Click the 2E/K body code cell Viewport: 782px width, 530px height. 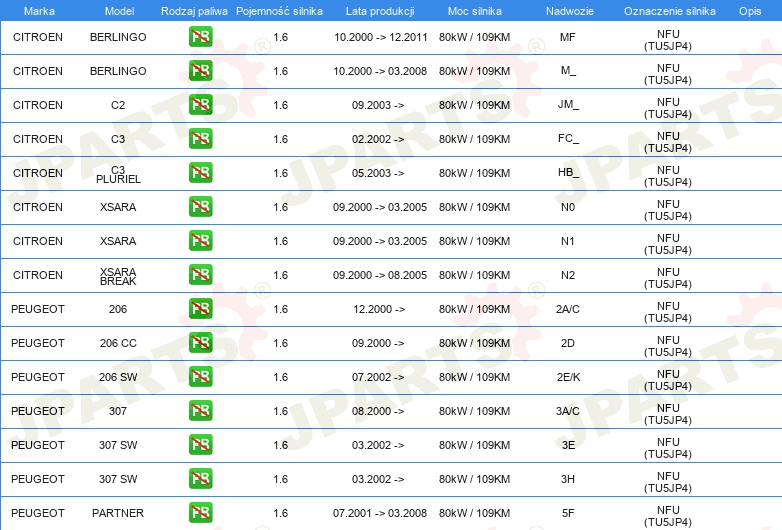tap(569, 377)
